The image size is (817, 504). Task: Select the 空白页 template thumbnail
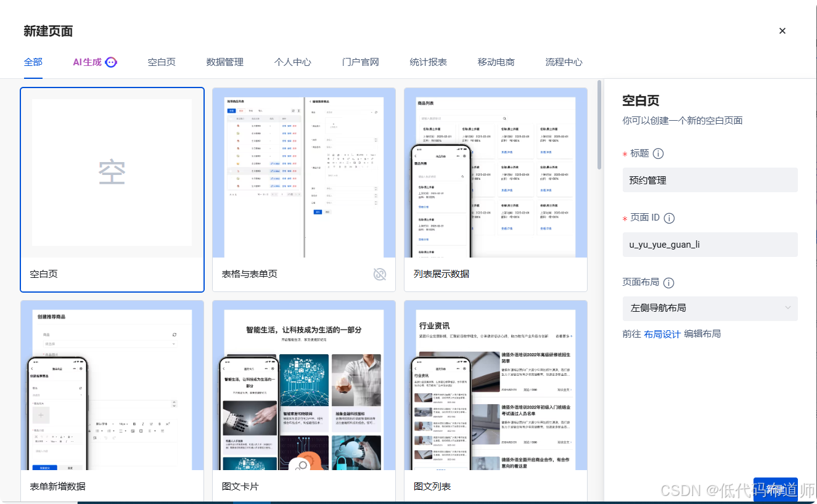(112, 173)
